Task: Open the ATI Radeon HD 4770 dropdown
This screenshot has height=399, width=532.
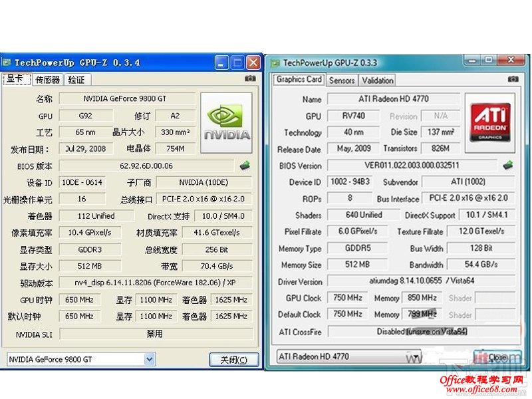Action: (x=348, y=356)
